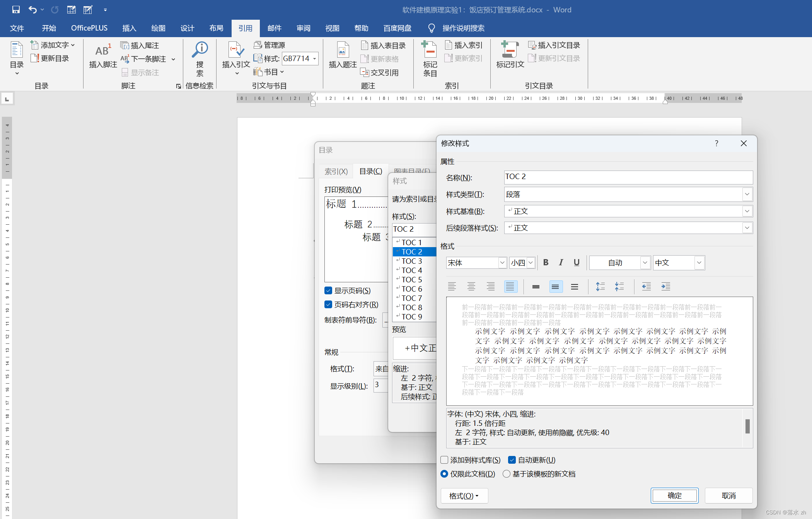Open the 目录 (Table of Contents) ribbon button
Screen dimensions: 812x519
pos(17,59)
